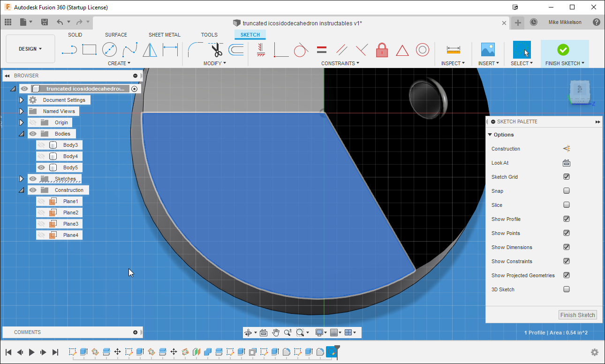The width and height of the screenshot is (605, 364).
Task: Select the Fillet tool from Modify
Action: point(196,50)
